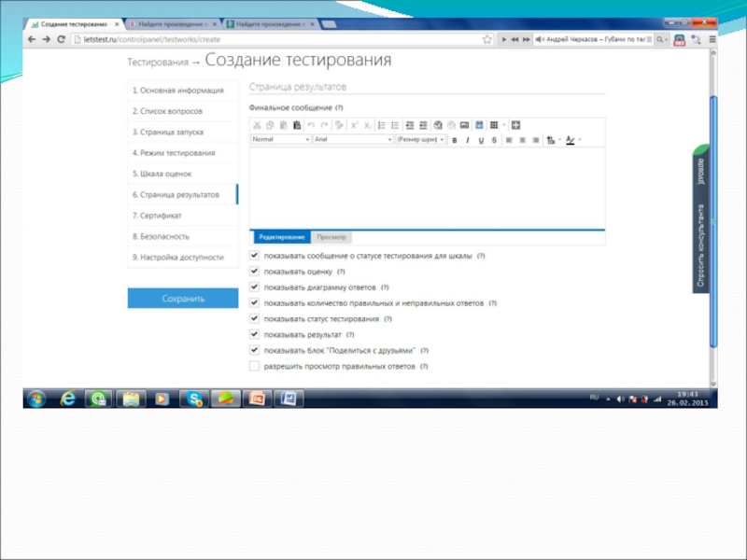Align editor text to the right
The height and width of the screenshot is (560, 747).
click(535, 140)
